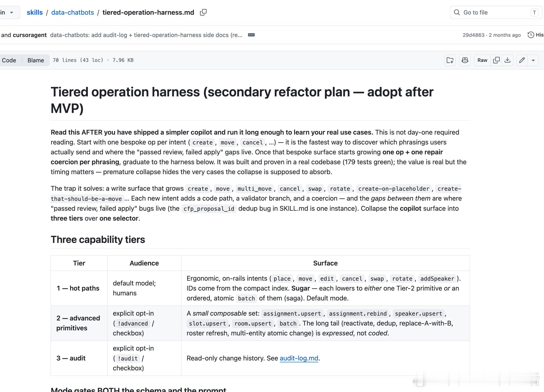This screenshot has width=544, height=392.
Task: Switch to Blame view tab
Action: pyautogui.click(x=36, y=60)
